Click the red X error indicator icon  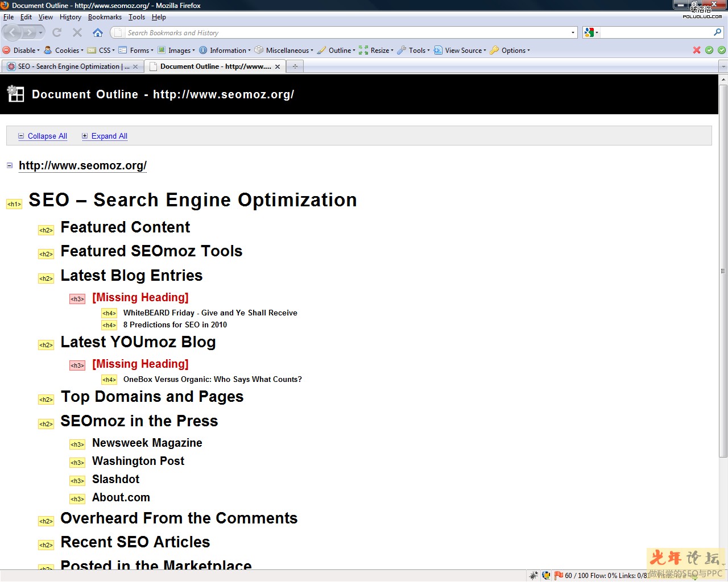pos(697,50)
